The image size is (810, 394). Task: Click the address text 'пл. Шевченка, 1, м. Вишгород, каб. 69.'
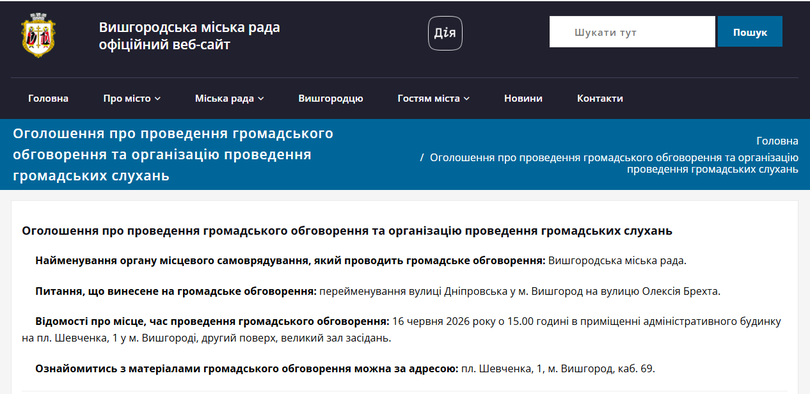(558, 369)
